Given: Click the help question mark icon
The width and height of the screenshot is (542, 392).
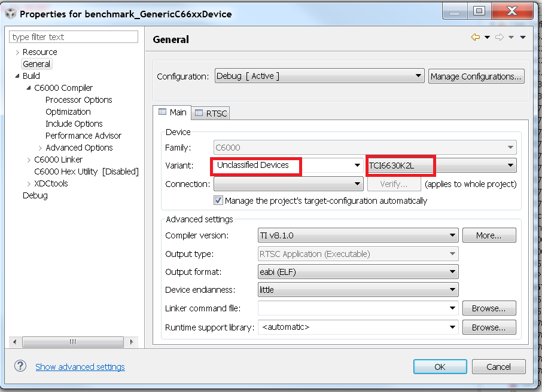Looking at the screenshot, I should pos(20,366).
